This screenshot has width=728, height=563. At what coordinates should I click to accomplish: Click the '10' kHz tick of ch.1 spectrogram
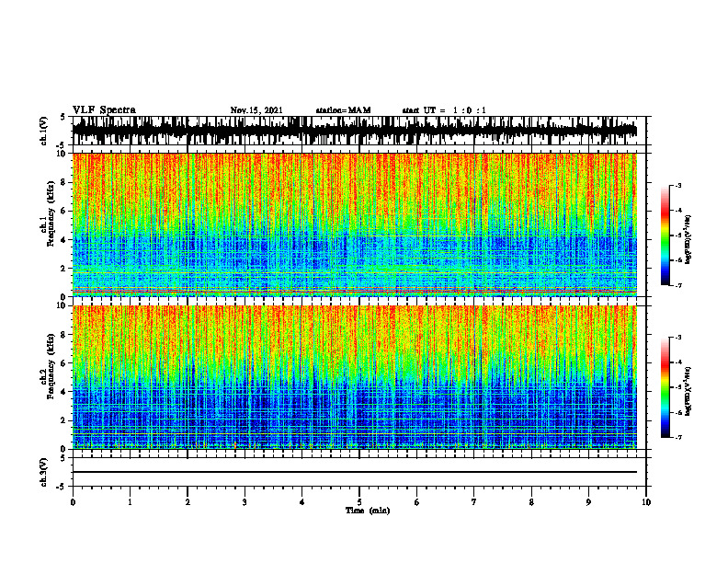point(63,154)
